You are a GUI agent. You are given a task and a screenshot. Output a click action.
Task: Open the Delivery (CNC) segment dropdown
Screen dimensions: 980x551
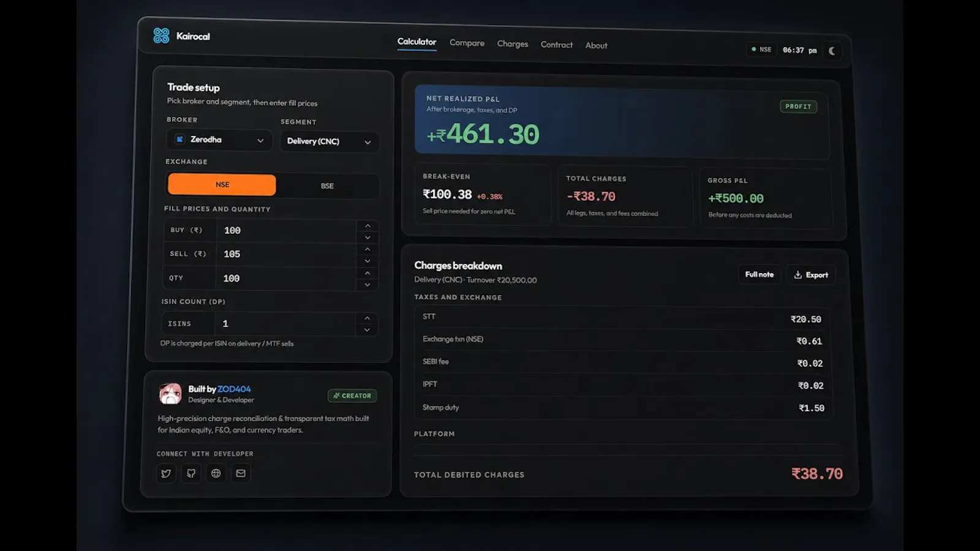tap(330, 141)
